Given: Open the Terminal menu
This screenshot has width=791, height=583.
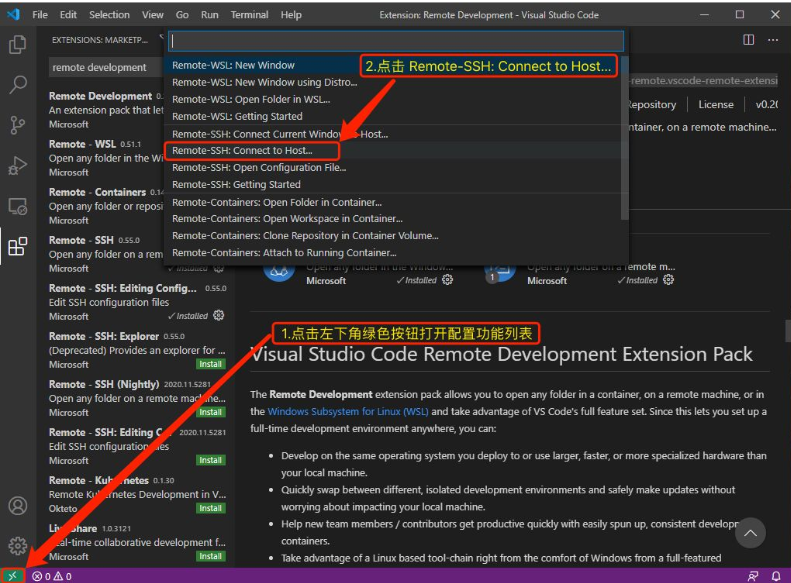Looking at the screenshot, I should 249,15.
